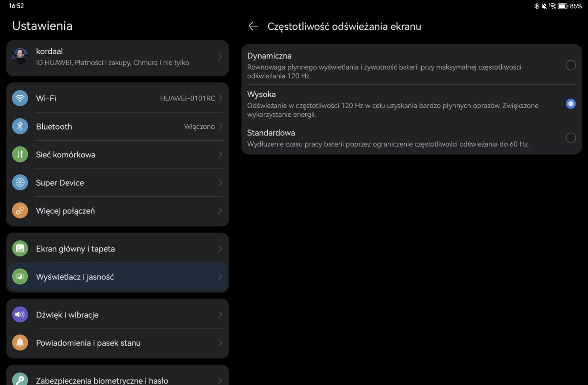Viewport: 588px width, 385px height.
Task: Go back using the arrow icon
Action: [253, 27]
